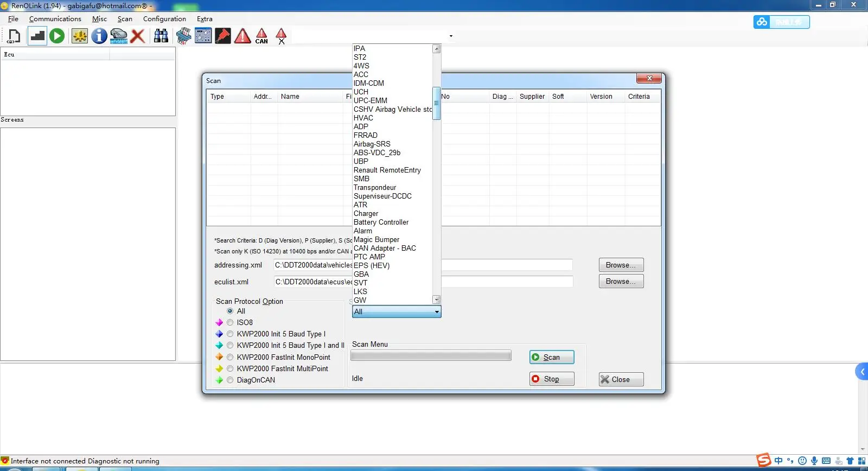Image resolution: width=868 pixels, height=471 pixels.
Task: Click the dropdown list scroll-up arrow
Action: click(x=436, y=49)
